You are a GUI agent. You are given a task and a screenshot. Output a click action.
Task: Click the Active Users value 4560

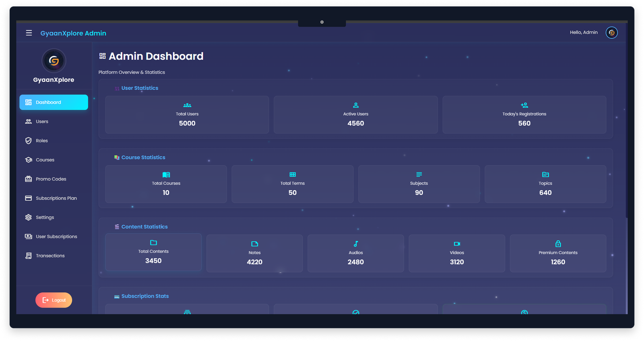(356, 123)
